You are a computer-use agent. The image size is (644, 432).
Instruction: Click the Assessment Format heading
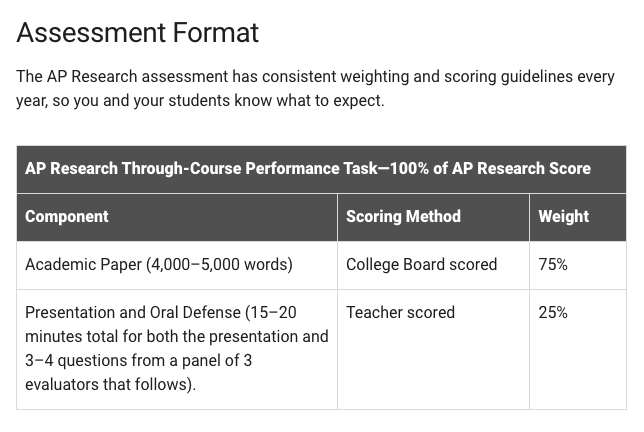point(138,32)
